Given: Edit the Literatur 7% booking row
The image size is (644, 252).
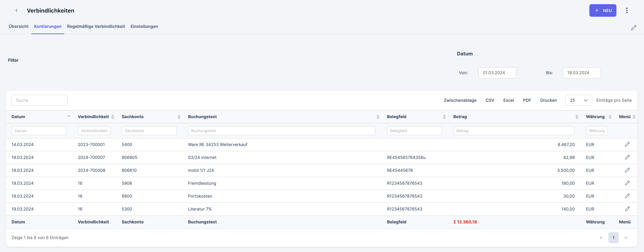Looking at the screenshot, I should click(627, 209).
